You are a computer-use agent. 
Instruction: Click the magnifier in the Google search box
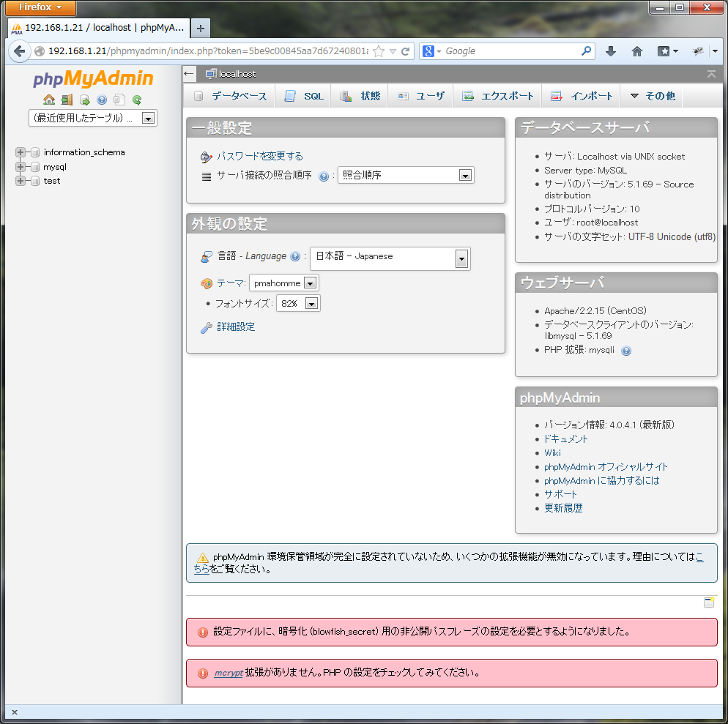point(587,51)
